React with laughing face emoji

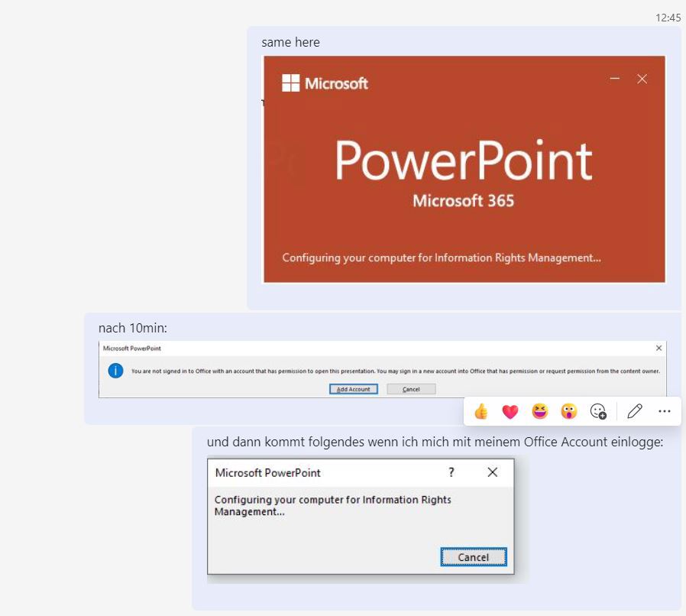pos(539,411)
